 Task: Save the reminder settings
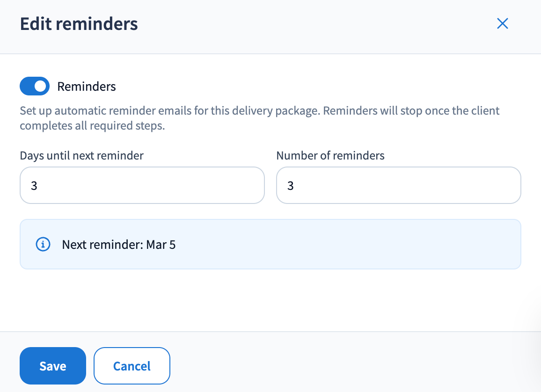(x=53, y=366)
